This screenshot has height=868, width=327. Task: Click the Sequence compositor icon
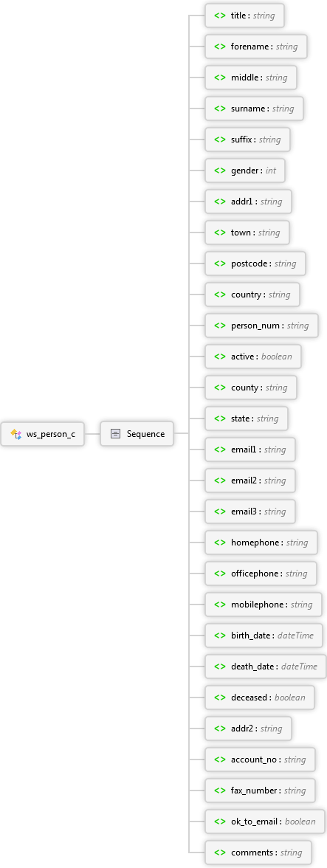[115, 434]
